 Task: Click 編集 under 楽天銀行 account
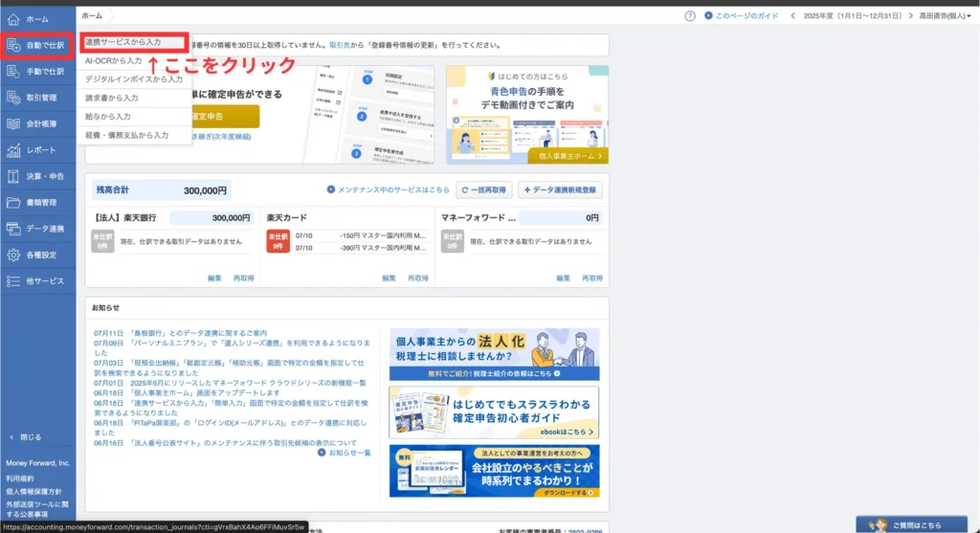click(x=214, y=278)
